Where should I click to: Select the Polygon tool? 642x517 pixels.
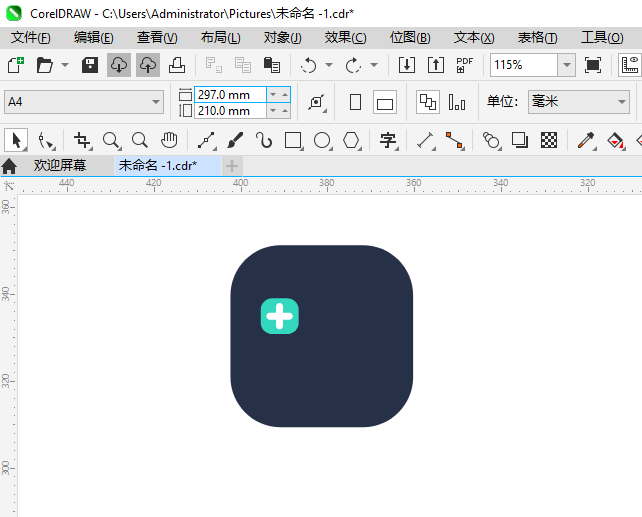(351, 140)
